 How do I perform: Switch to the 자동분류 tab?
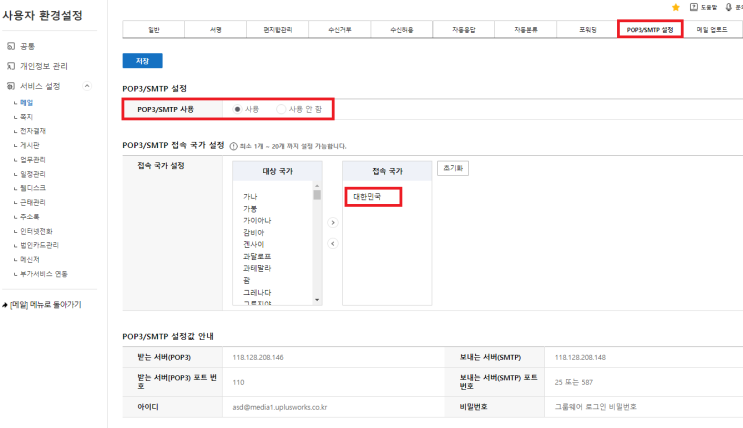tap(526, 29)
